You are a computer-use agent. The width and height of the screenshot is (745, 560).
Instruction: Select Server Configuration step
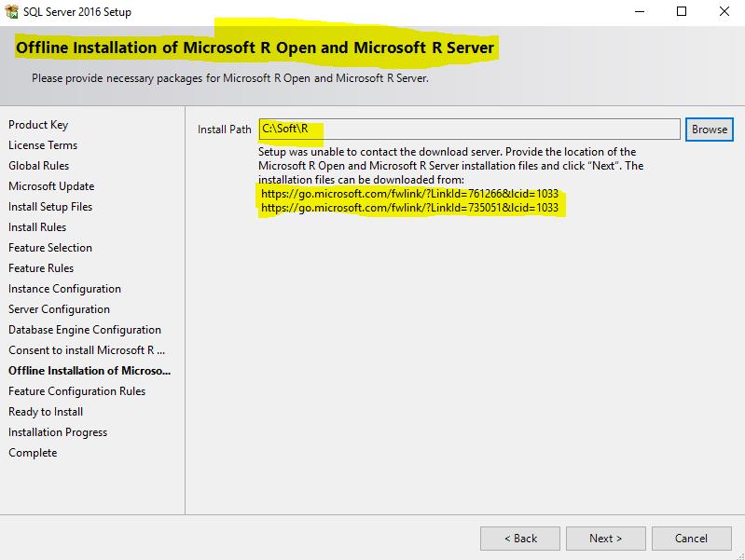(x=59, y=309)
